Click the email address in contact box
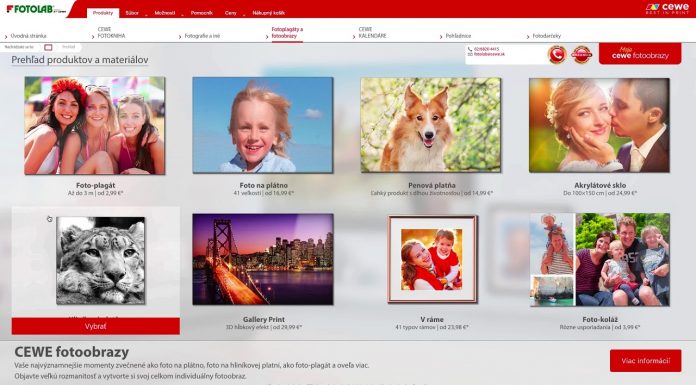This screenshot has width=696, height=385. coord(489,54)
